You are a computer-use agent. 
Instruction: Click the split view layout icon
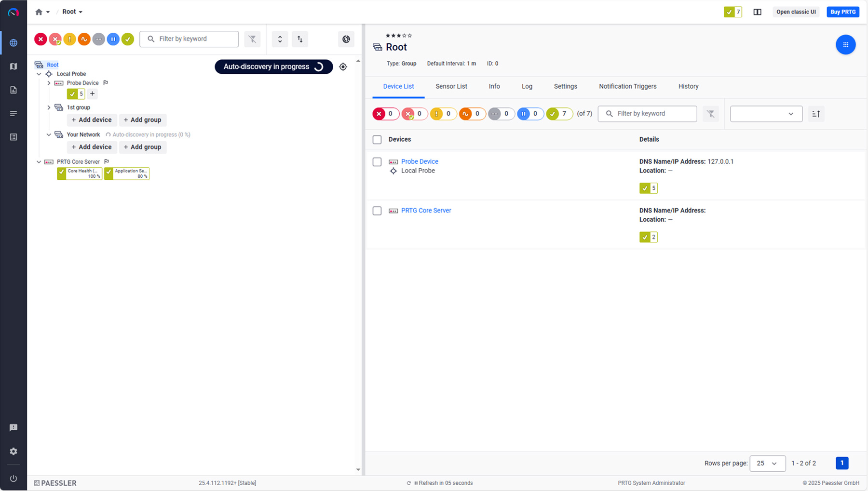[758, 12]
